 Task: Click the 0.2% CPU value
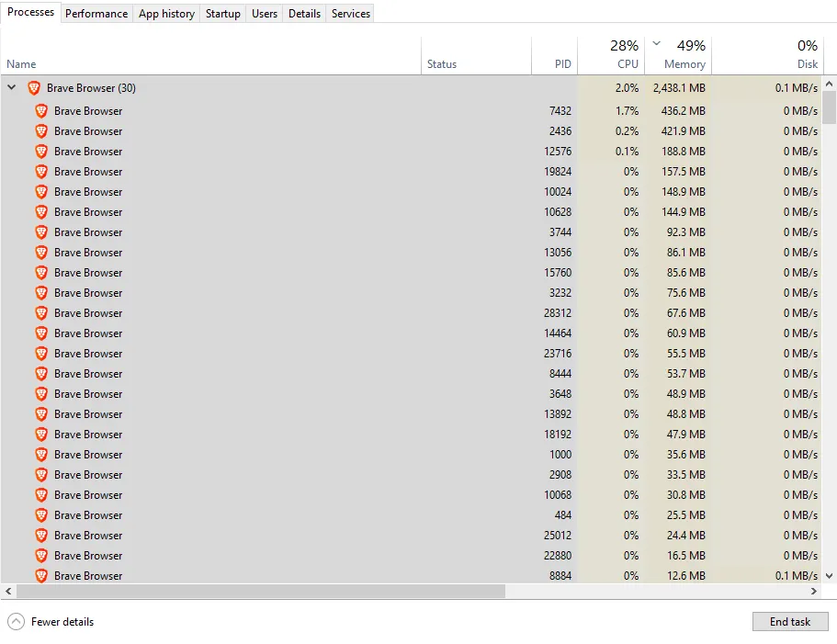click(627, 131)
